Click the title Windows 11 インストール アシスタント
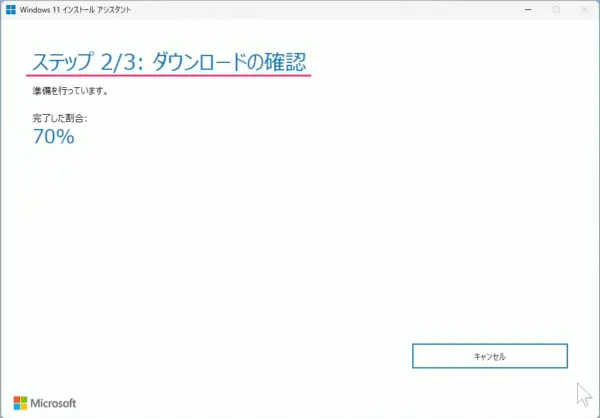The width and height of the screenshot is (600, 418). 75,10
